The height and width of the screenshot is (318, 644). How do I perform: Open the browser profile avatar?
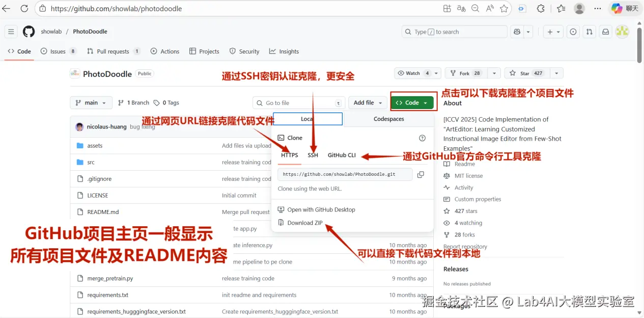(579, 9)
